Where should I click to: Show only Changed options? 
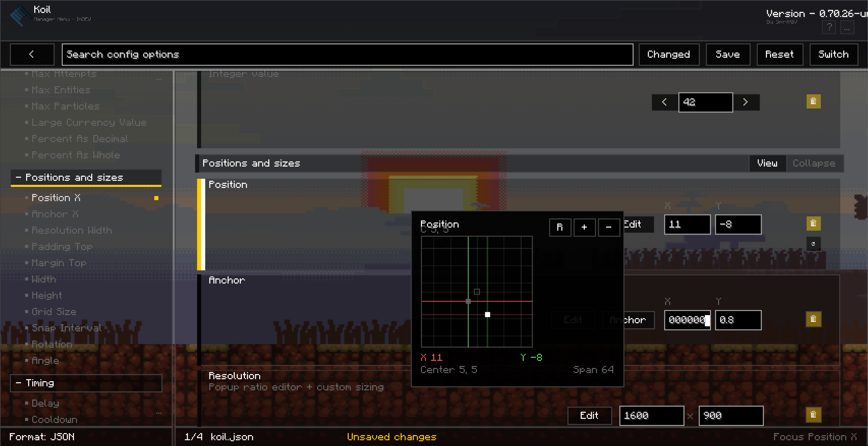669,54
